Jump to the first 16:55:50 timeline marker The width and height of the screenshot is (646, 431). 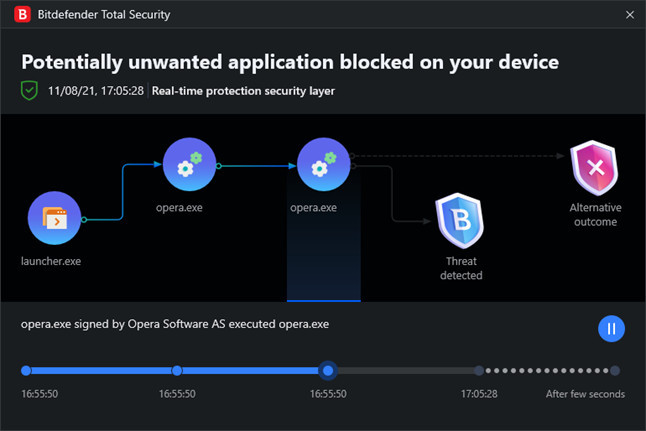(26, 370)
